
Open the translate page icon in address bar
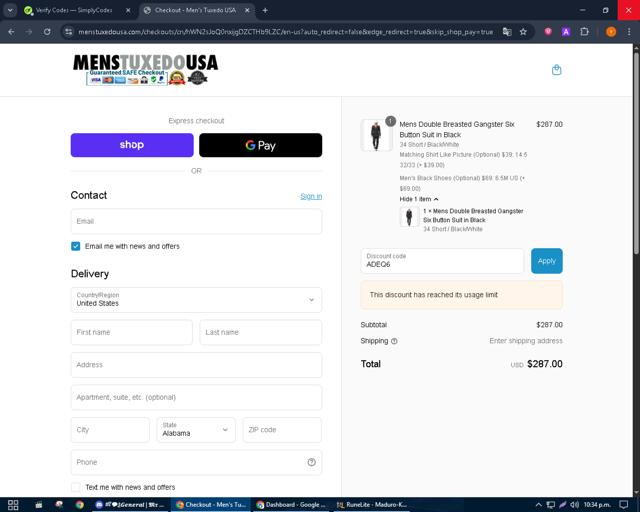pos(507,32)
